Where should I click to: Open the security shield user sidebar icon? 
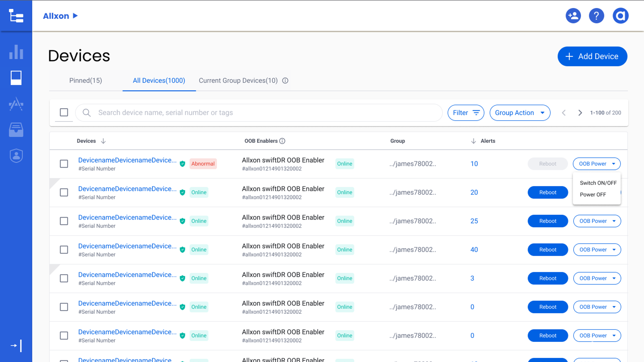point(16,156)
